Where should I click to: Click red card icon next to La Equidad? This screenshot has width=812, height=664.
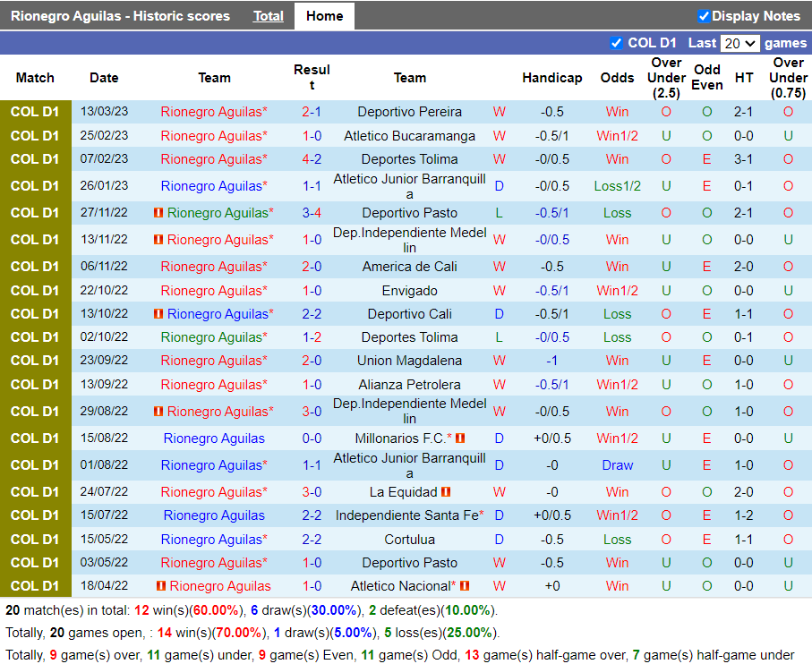point(445,492)
